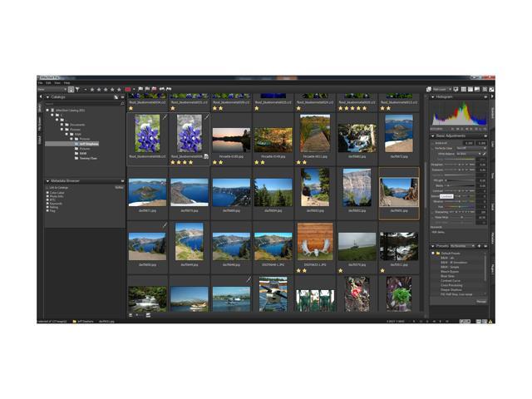Open the Help menu
The height and width of the screenshot is (399, 532).
(66, 83)
